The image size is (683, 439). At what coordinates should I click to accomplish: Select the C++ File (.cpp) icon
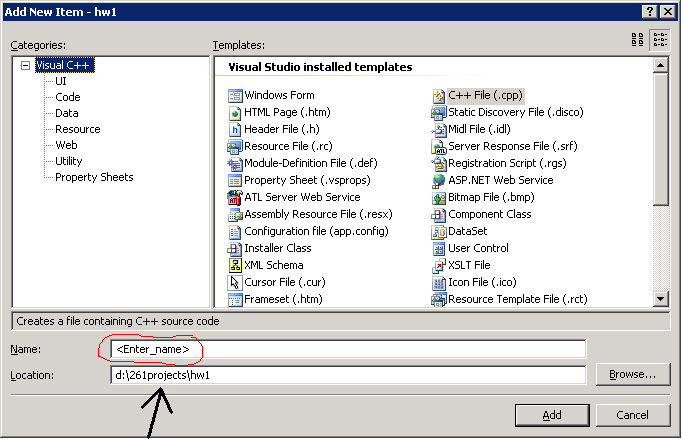pos(439,95)
